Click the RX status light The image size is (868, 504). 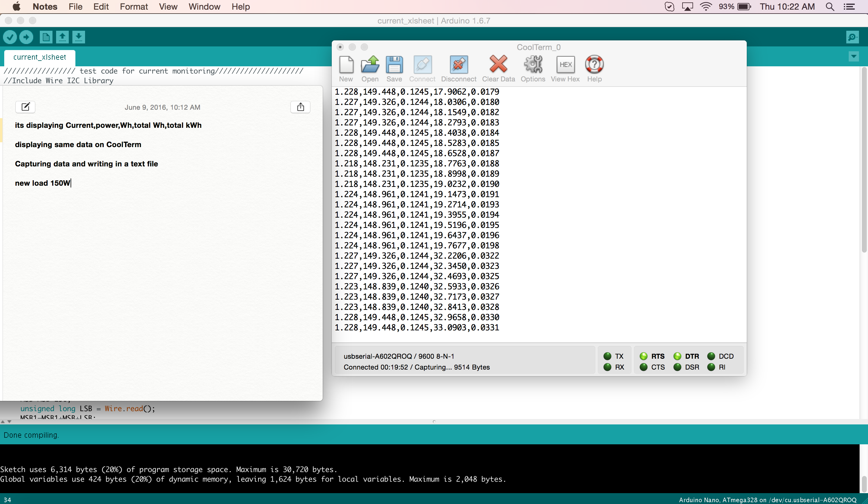click(x=607, y=367)
